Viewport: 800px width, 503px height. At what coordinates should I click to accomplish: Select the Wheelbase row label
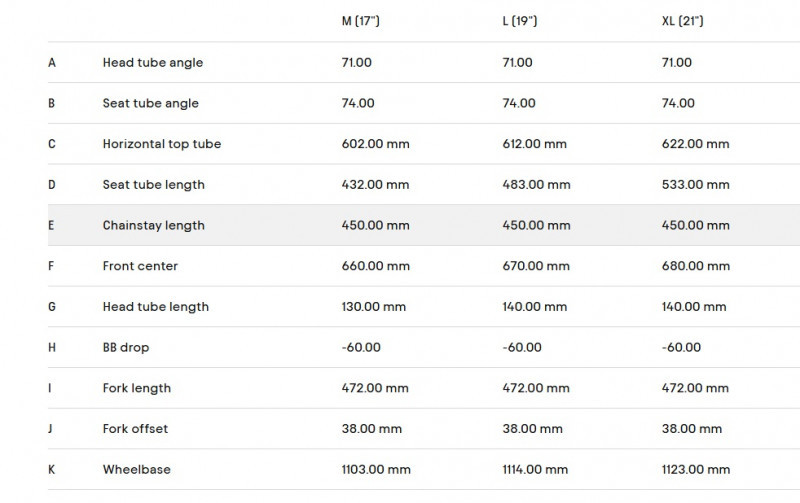point(135,470)
